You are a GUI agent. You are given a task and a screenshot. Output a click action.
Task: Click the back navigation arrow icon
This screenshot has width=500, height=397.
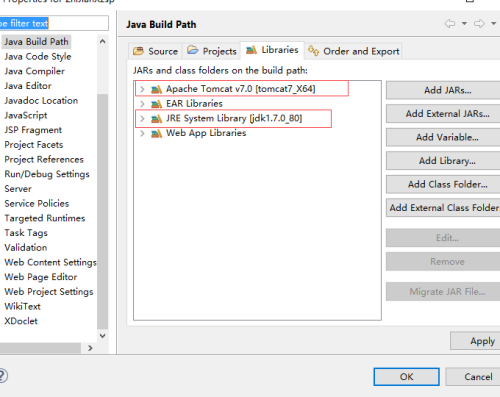[450, 24]
